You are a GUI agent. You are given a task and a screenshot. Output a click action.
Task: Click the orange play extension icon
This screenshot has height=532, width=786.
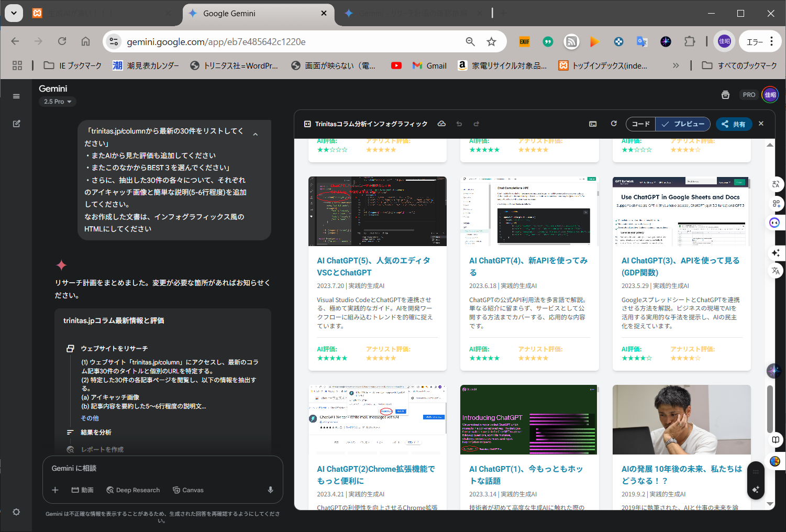click(x=594, y=41)
